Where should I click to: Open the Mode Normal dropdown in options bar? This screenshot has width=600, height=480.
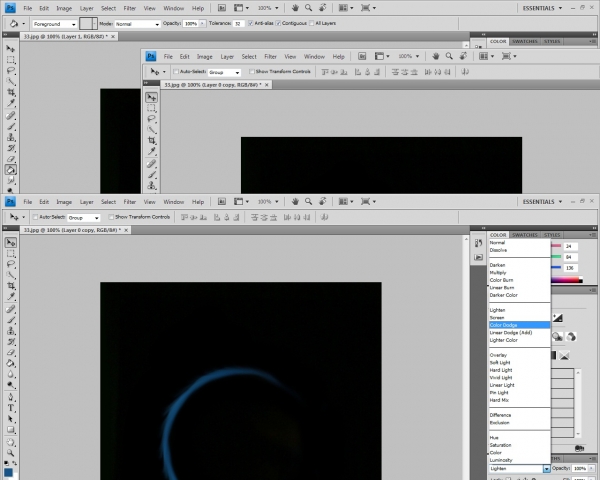[x=137, y=24]
